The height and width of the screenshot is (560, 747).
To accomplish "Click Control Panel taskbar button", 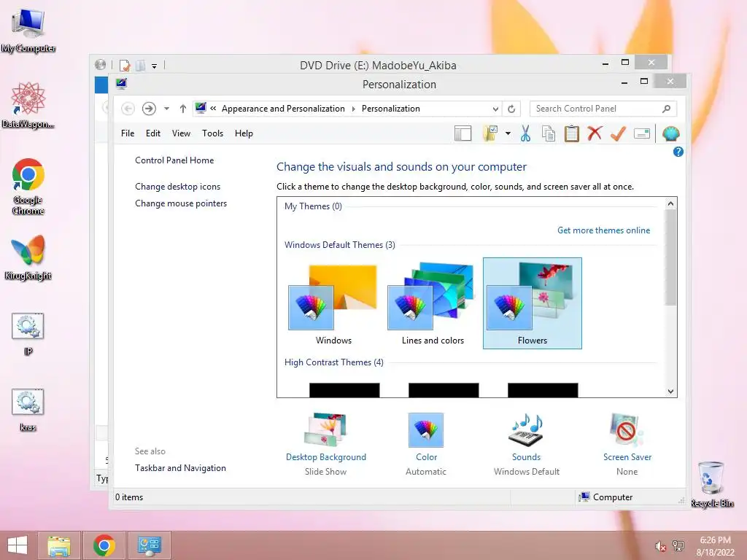I will click(x=149, y=545).
